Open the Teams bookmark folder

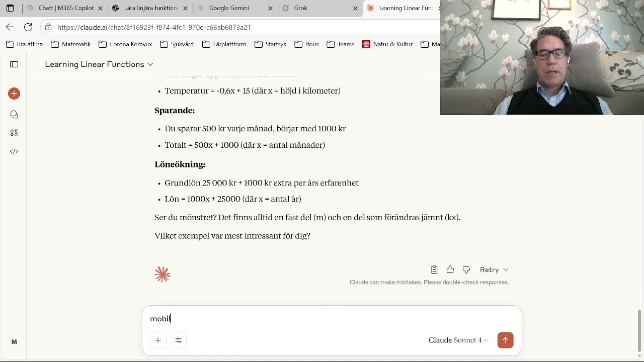(341, 44)
